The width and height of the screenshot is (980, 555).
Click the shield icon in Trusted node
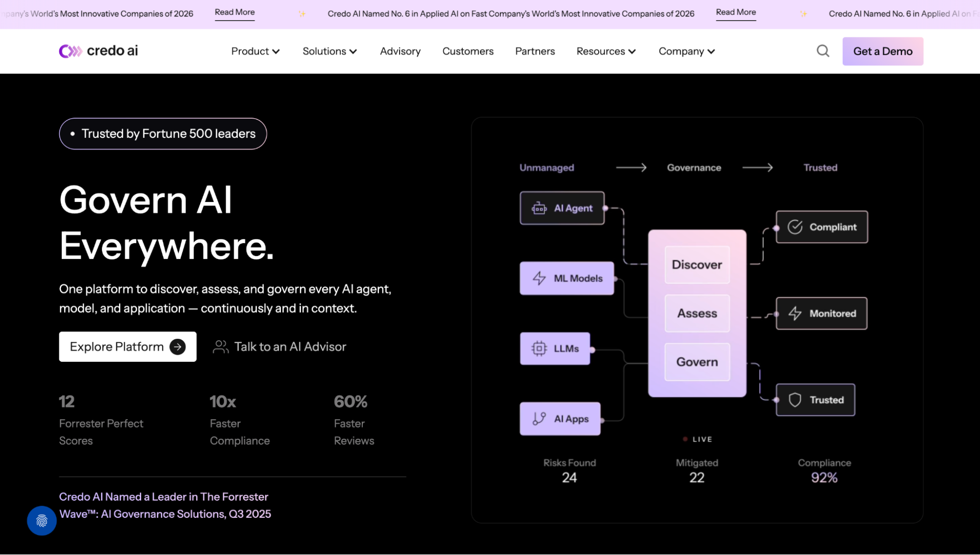point(795,400)
